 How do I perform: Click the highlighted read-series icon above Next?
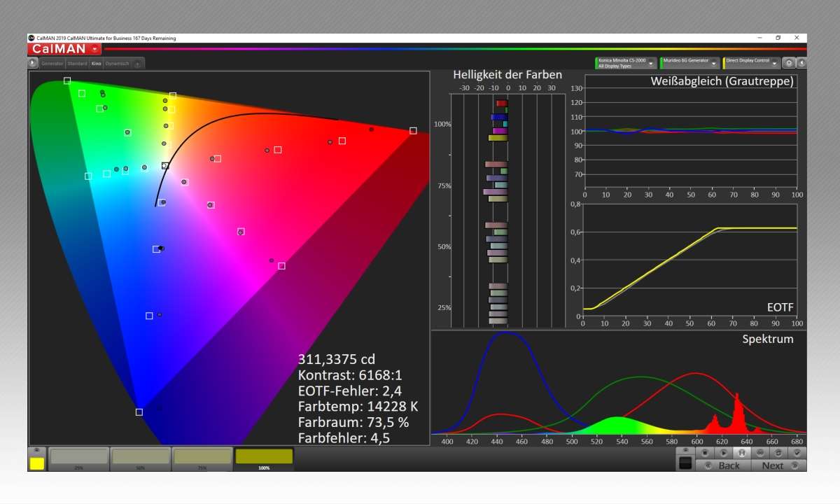pyautogui.click(x=742, y=453)
